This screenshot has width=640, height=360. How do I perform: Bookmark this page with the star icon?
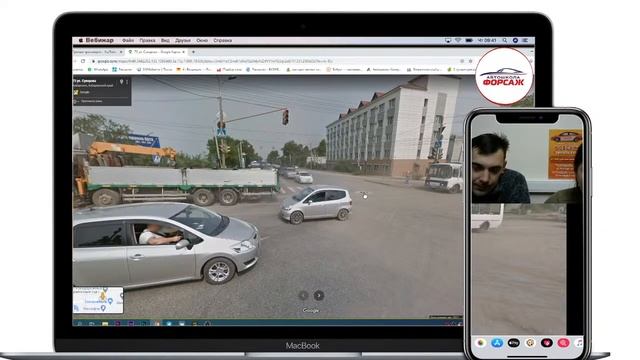point(470,61)
